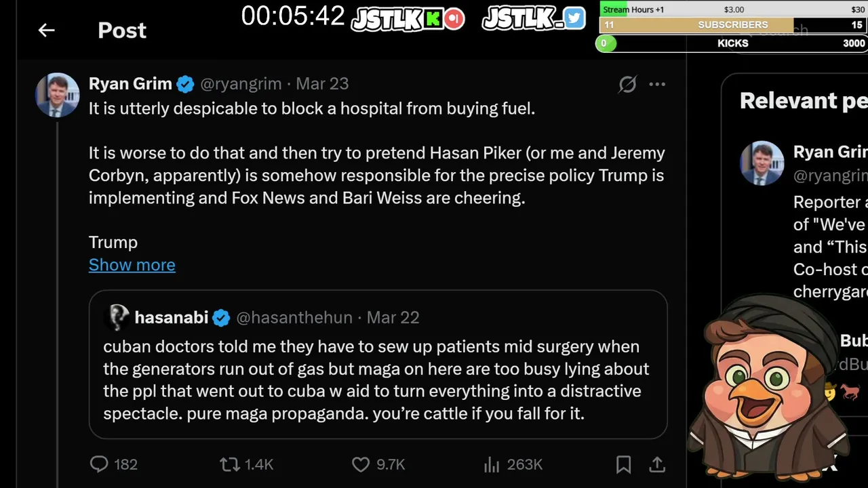This screenshot has height=488, width=868.
Task: Click the Mar 23 post timestamp
Action: point(322,84)
